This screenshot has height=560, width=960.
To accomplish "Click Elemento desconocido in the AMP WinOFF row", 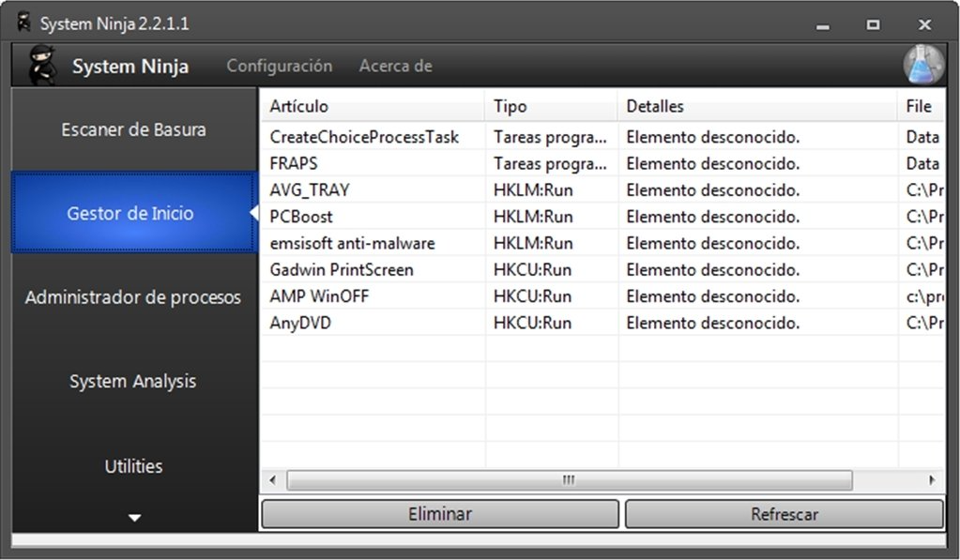I will click(x=712, y=296).
